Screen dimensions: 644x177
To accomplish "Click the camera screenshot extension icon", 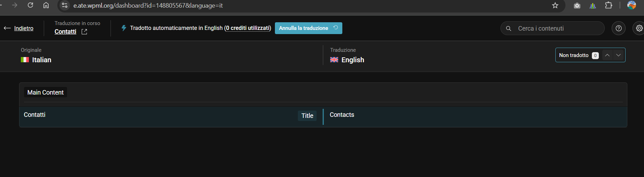I will click(x=577, y=6).
